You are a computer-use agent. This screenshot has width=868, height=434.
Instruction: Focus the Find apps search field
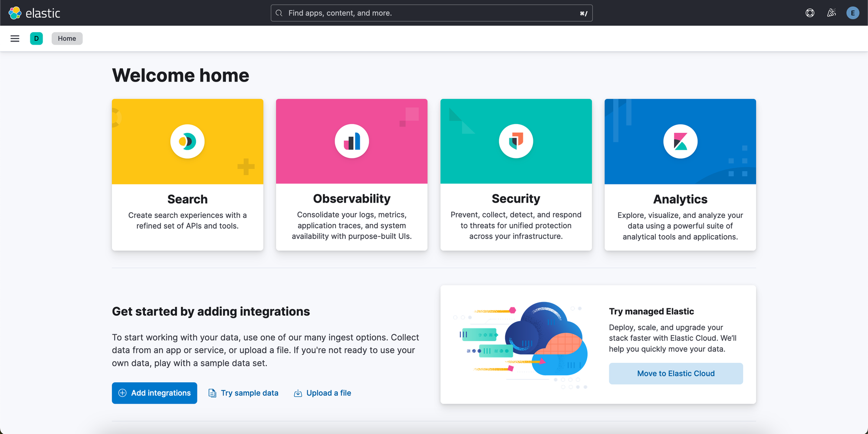431,13
